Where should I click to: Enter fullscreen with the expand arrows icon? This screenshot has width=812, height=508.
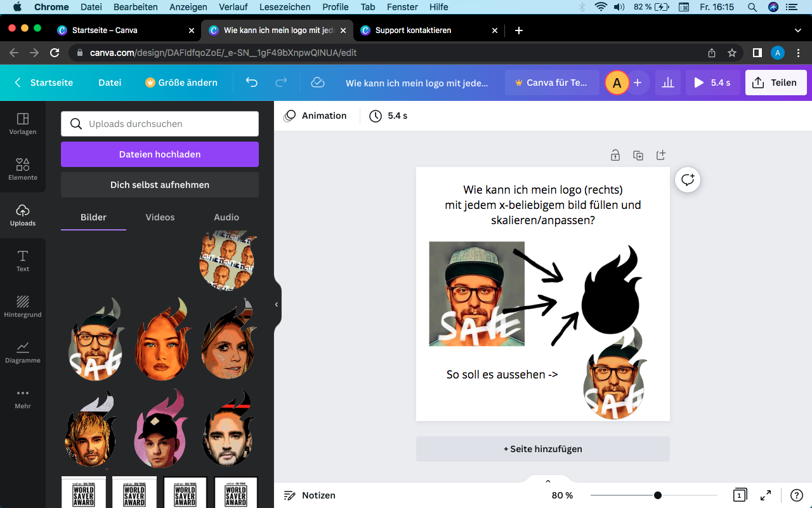(x=766, y=495)
